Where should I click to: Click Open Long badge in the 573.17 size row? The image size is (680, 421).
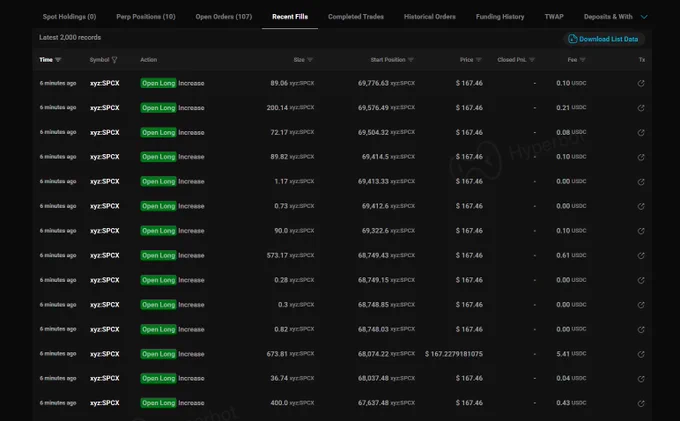pyautogui.click(x=158, y=256)
